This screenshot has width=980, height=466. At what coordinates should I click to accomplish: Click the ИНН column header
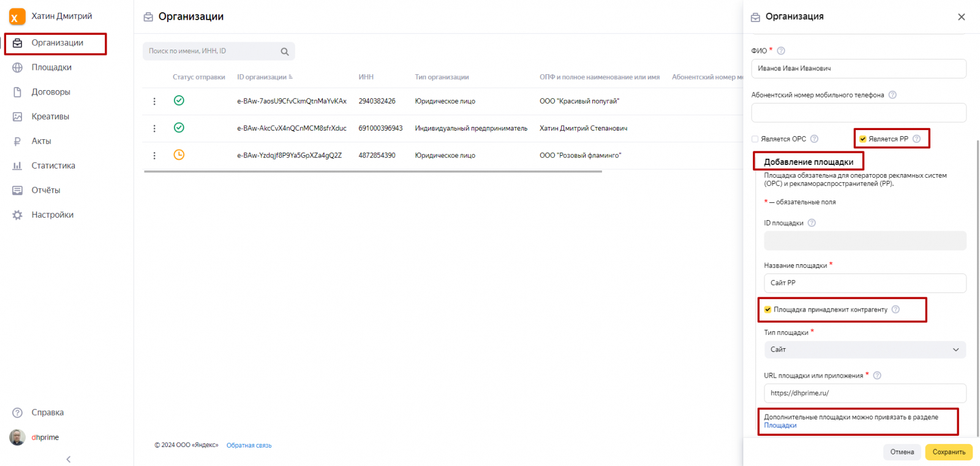tap(366, 77)
